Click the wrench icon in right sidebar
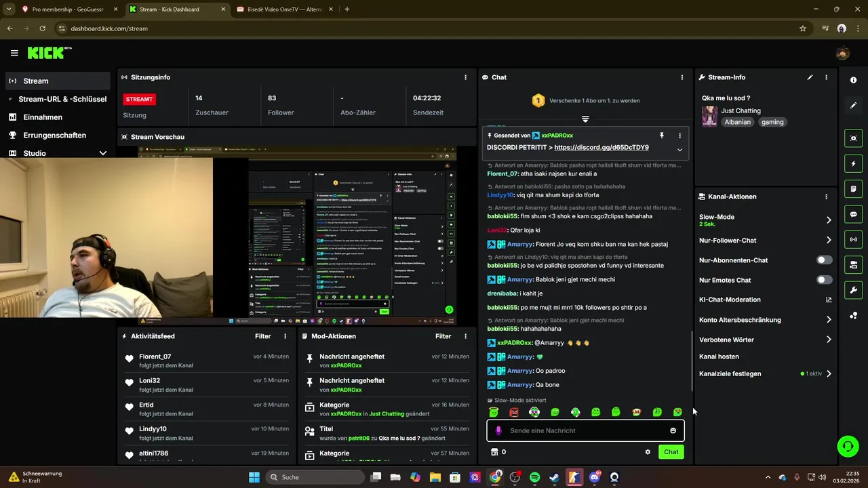The width and height of the screenshot is (868, 488). (853, 290)
